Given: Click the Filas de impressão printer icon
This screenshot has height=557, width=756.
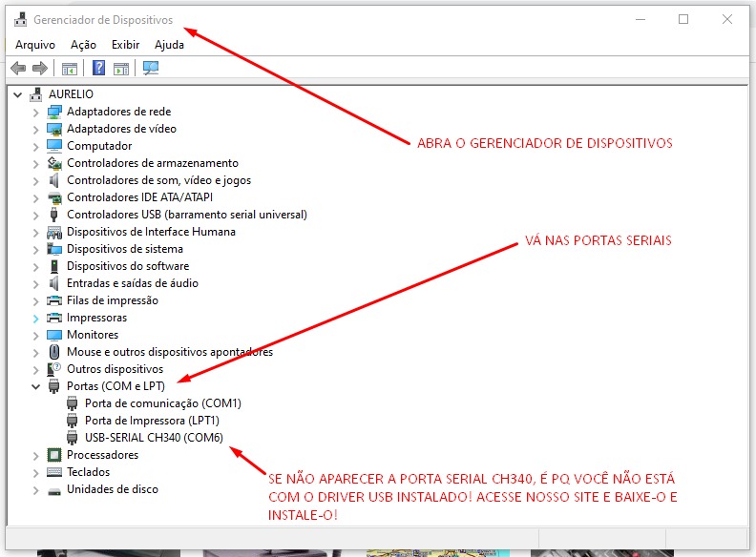Looking at the screenshot, I should point(54,300).
